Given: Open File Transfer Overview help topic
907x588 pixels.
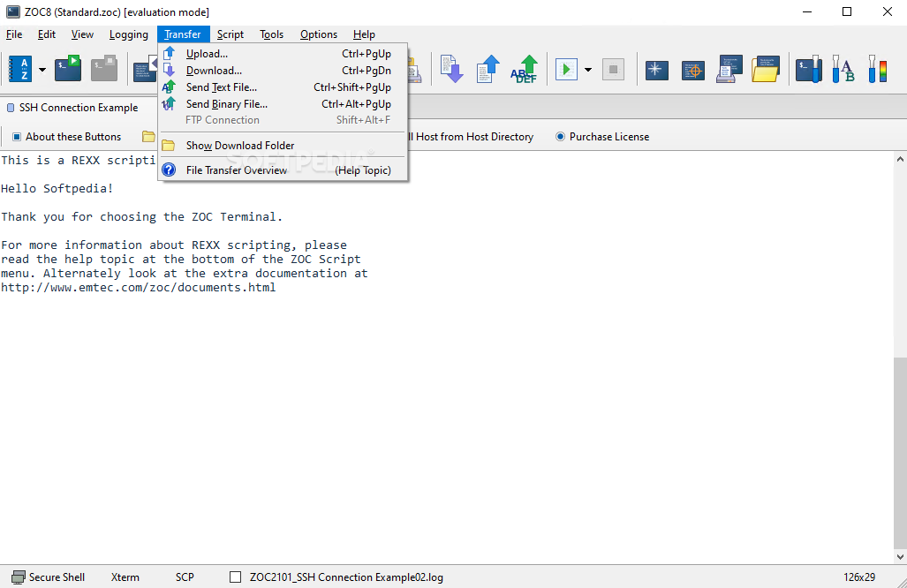Looking at the screenshot, I should (x=283, y=170).
